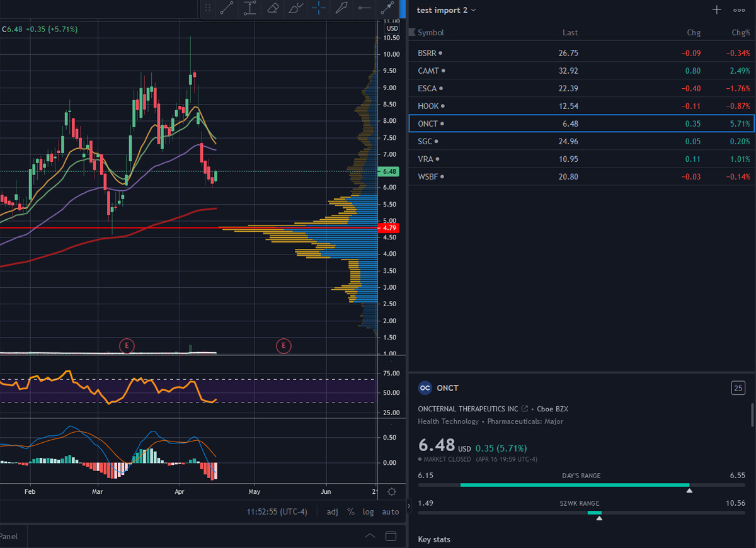Open Oncternal Therapeutics external link icon
This screenshot has height=548, width=756.
(525, 409)
